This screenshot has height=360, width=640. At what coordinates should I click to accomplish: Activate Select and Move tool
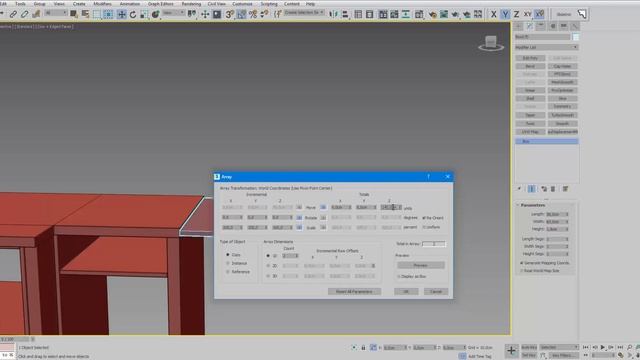click(x=122, y=14)
